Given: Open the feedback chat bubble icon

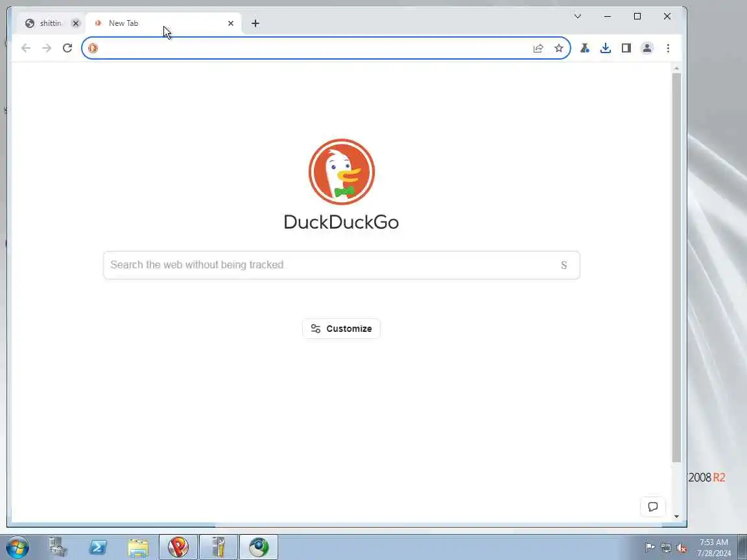Looking at the screenshot, I should pyautogui.click(x=653, y=507).
